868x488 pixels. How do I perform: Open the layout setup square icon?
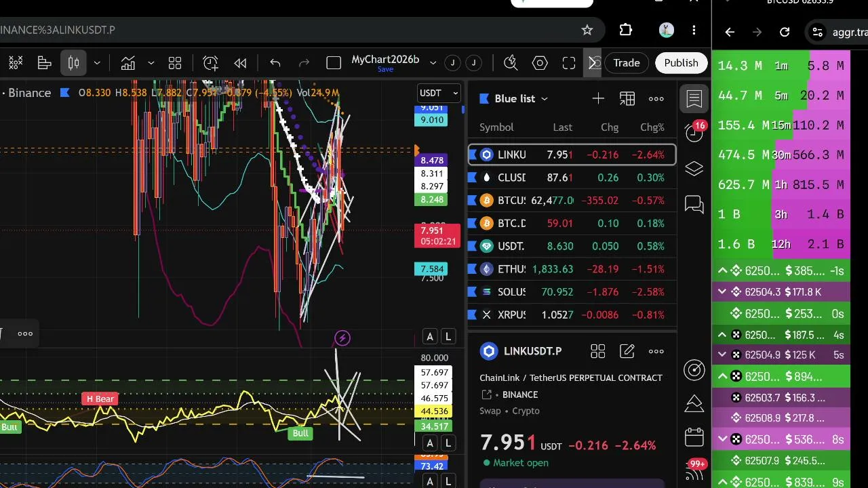pyautogui.click(x=334, y=63)
